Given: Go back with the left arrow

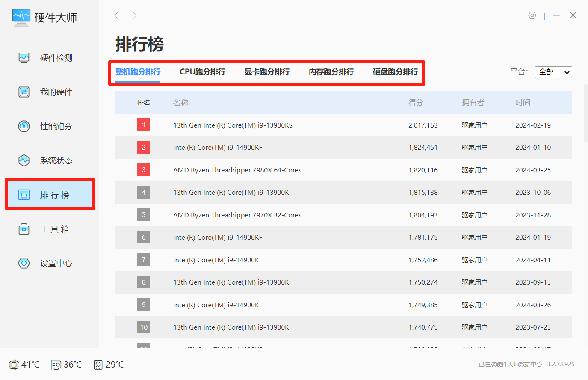Looking at the screenshot, I should click(117, 15).
